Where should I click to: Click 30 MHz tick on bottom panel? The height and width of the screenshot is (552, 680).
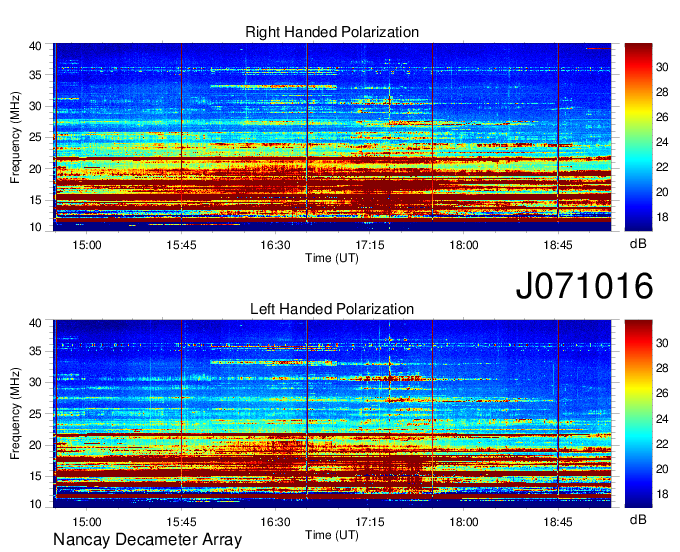pos(35,382)
